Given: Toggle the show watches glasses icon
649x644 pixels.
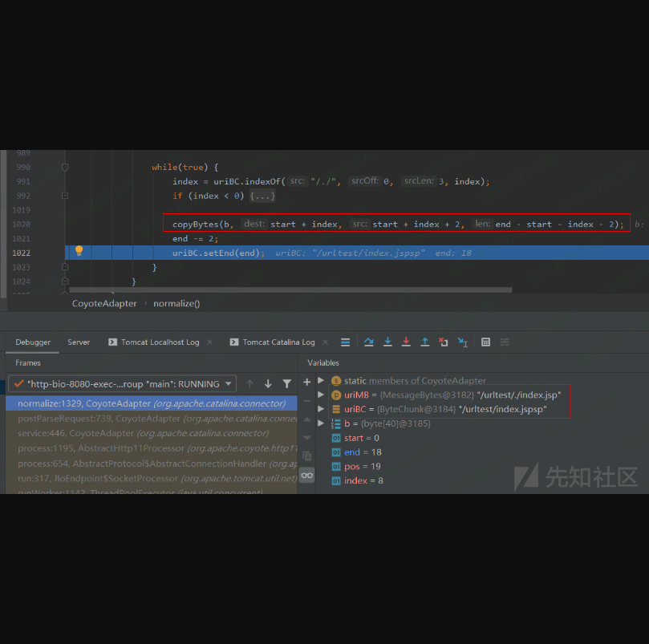Looking at the screenshot, I should tap(306, 476).
